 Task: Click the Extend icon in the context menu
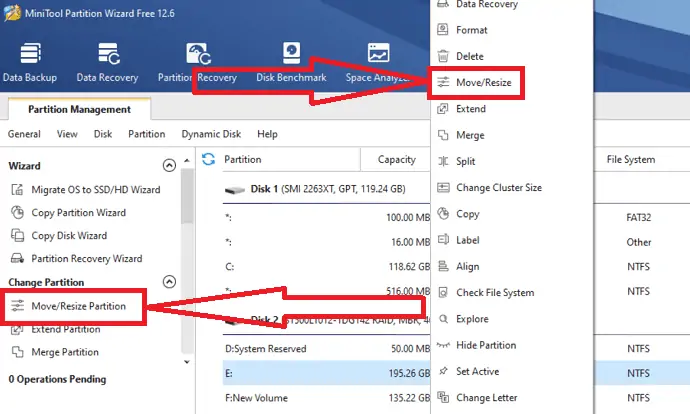pos(443,109)
